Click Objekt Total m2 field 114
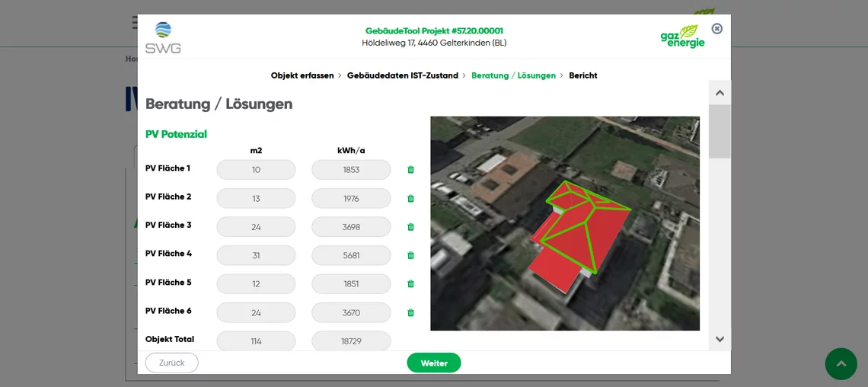This screenshot has width=868, height=387. (x=256, y=341)
